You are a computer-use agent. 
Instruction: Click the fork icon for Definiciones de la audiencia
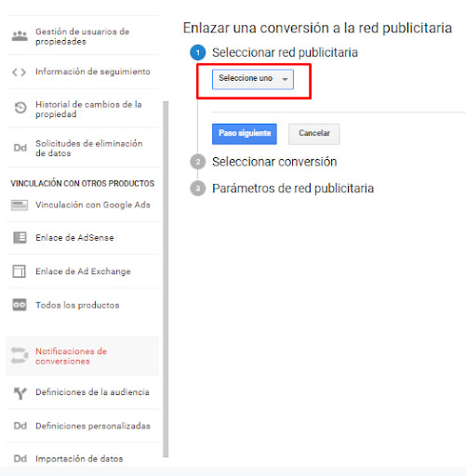pyautogui.click(x=20, y=393)
